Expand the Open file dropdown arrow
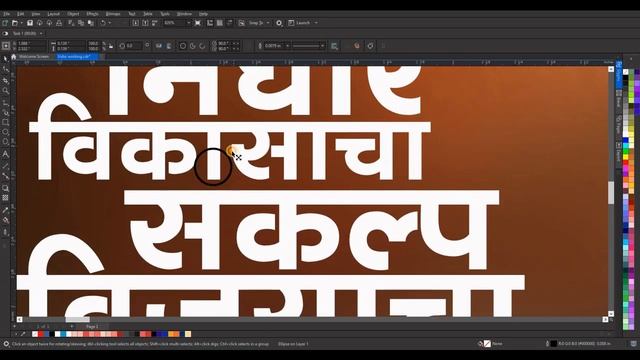This screenshot has width=640, height=360. tap(22, 23)
